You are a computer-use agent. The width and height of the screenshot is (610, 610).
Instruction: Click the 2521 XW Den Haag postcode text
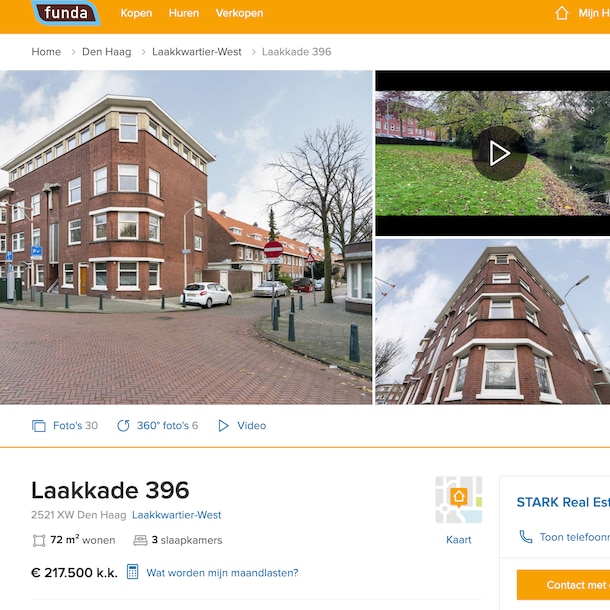[79, 515]
